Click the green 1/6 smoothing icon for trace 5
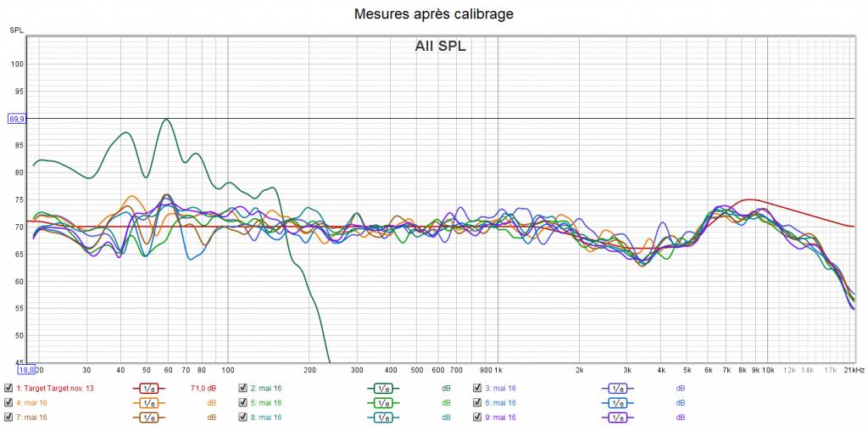 pos(382,403)
